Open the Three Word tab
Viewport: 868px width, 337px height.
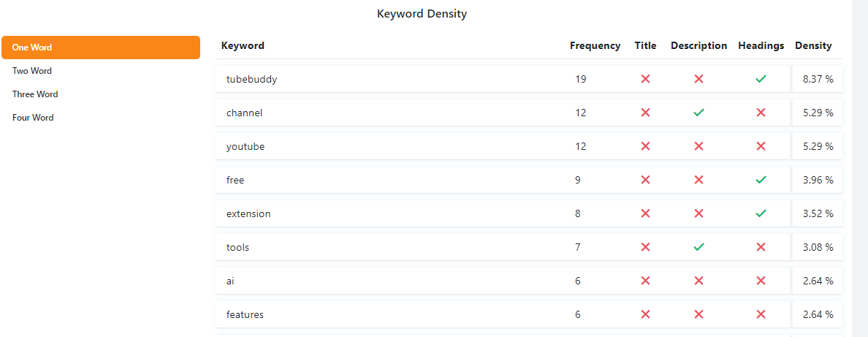pyautogui.click(x=35, y=94)
